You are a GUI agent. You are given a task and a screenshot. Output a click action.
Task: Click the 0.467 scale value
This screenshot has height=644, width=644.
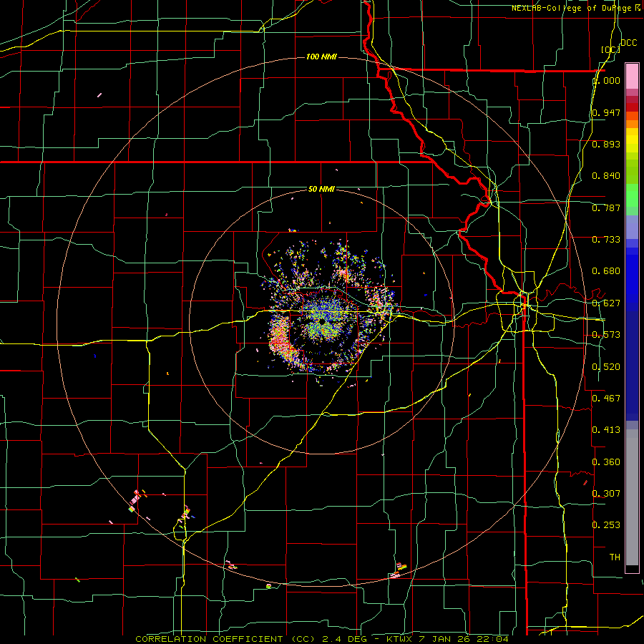(606, 399)
